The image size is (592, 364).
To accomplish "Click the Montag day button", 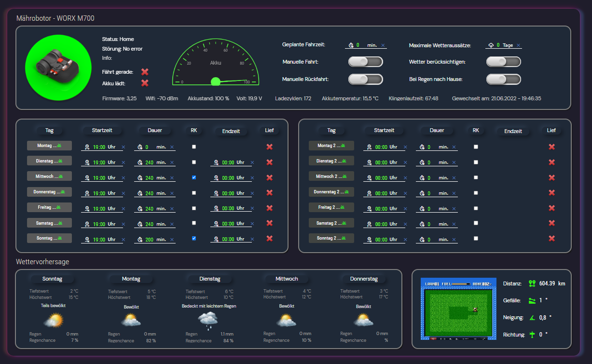I will click(49, 146).
